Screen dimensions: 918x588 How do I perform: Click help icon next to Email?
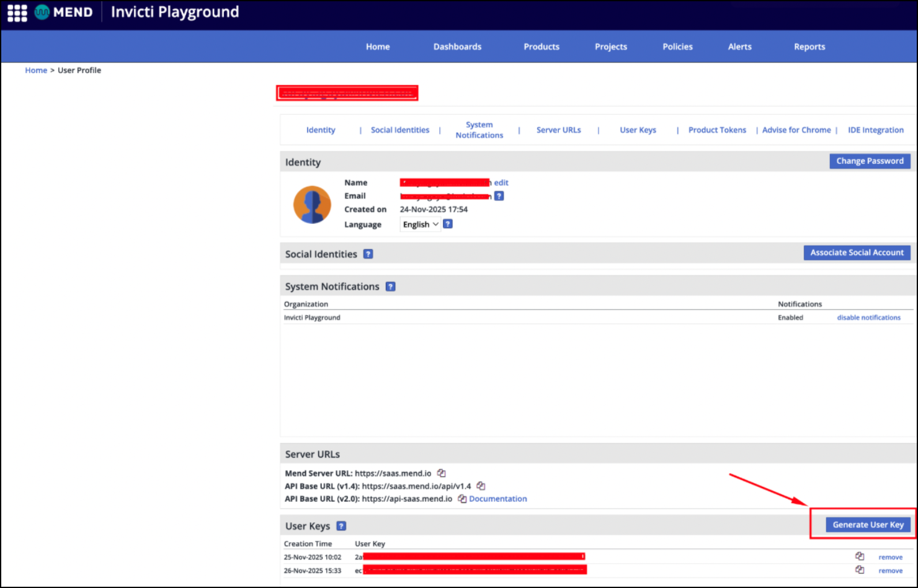499,196
